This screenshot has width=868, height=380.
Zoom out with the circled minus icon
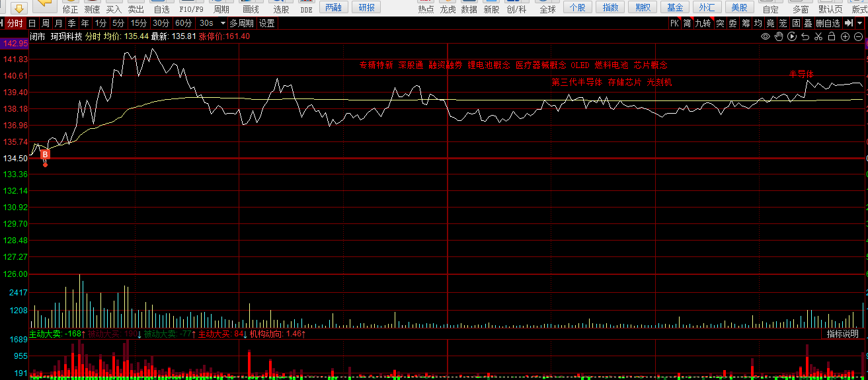click(x=858, y=36)
